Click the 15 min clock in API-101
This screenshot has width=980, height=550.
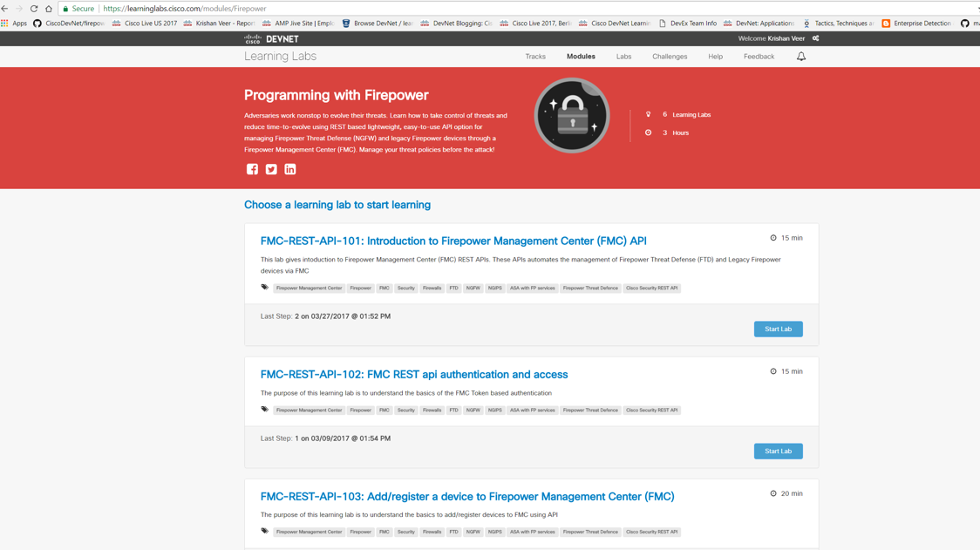[773, 238]
